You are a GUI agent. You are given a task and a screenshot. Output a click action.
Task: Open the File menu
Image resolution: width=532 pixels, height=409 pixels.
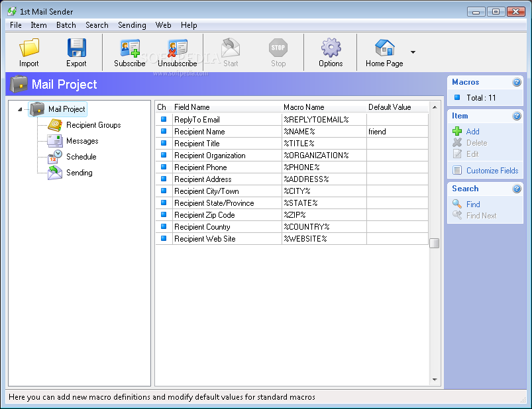16,25
